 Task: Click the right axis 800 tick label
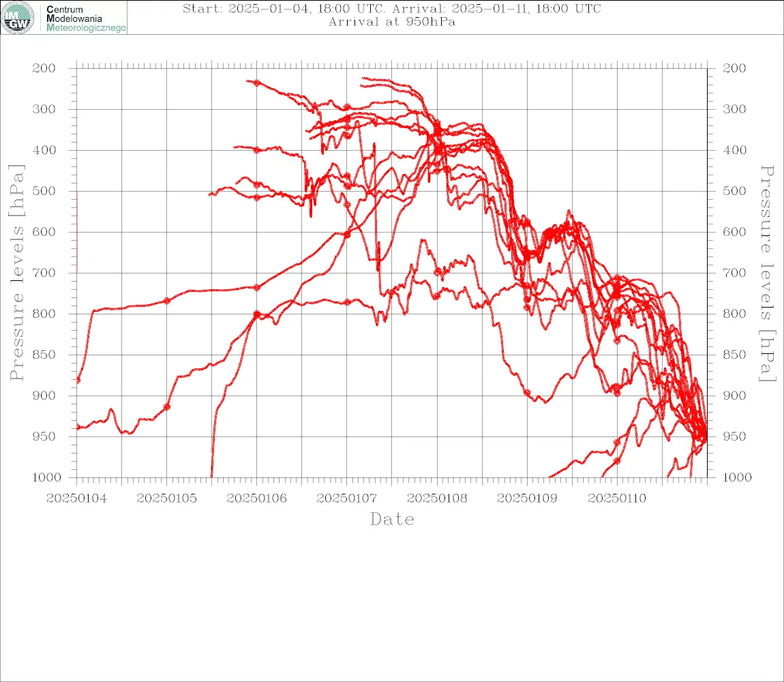[734, 314]
